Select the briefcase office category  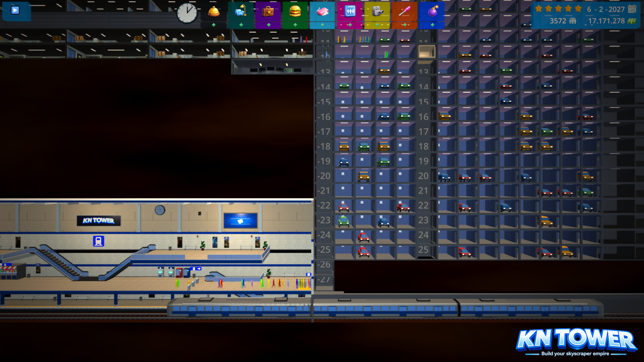268,12
